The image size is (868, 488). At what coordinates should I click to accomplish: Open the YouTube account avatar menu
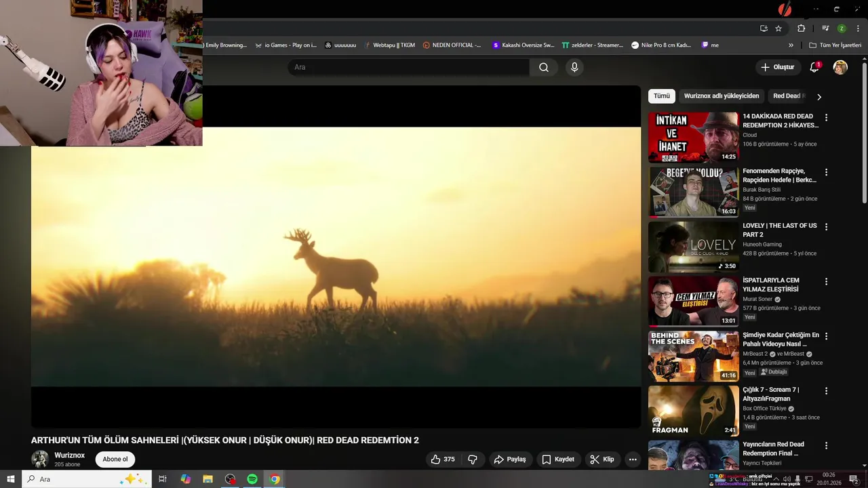[840, 67]
